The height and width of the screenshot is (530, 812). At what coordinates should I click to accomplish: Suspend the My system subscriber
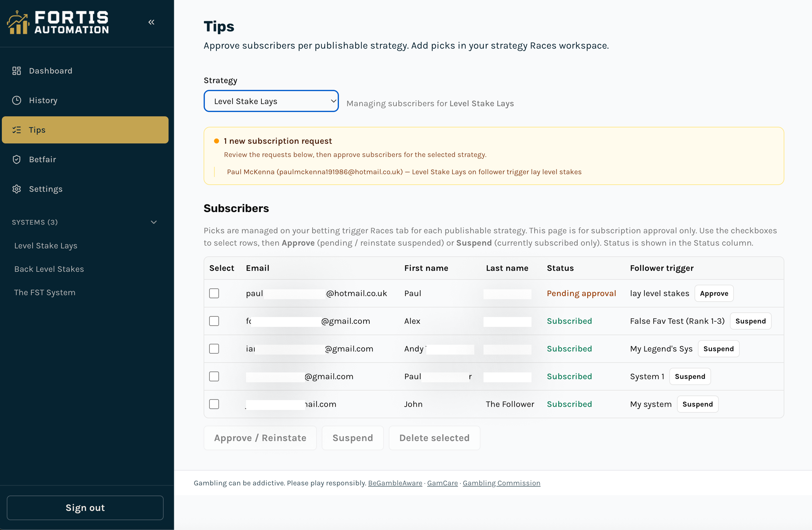(x=698, y=404)
